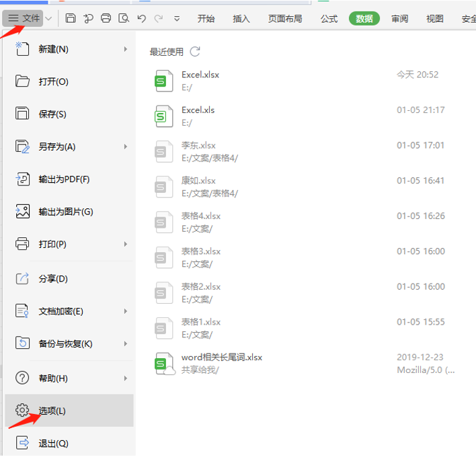Click the 今天 20:52 timestamp
476x457 pixels.
point(418,75)
